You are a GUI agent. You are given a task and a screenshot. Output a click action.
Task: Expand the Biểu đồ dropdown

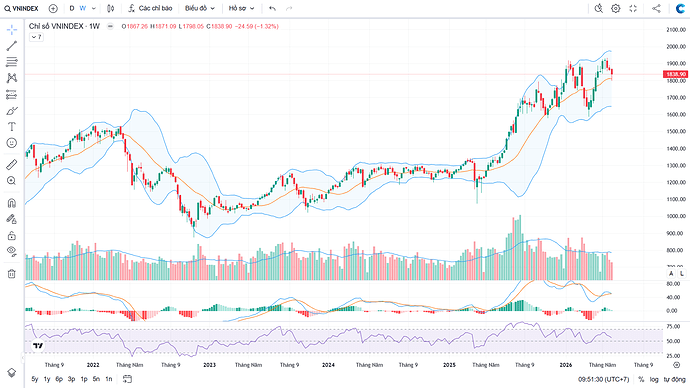coord(200,8)
